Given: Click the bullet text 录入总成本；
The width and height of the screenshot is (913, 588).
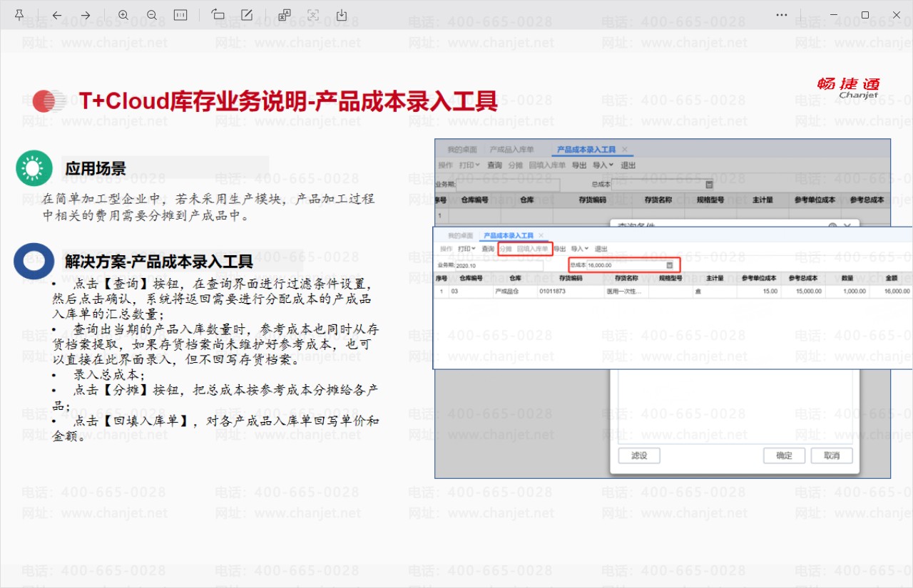Looking at the screenshot, I should point(109,374).
